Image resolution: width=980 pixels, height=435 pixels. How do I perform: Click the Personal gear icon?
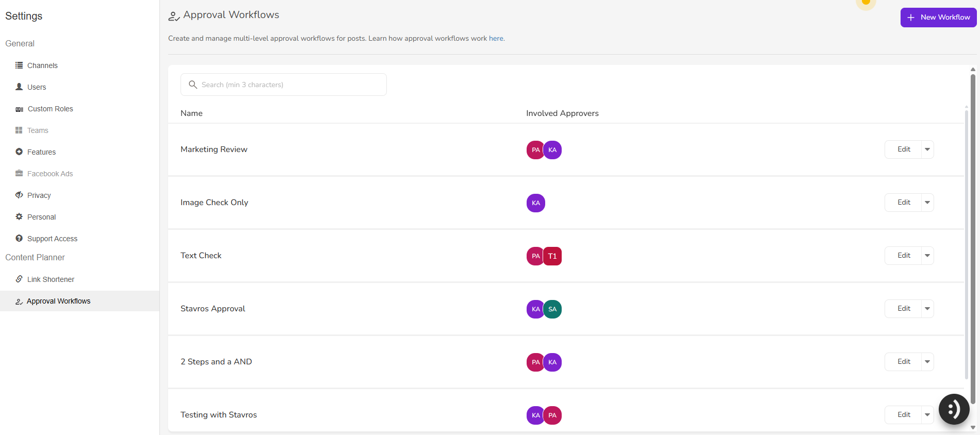coord(19,217)
